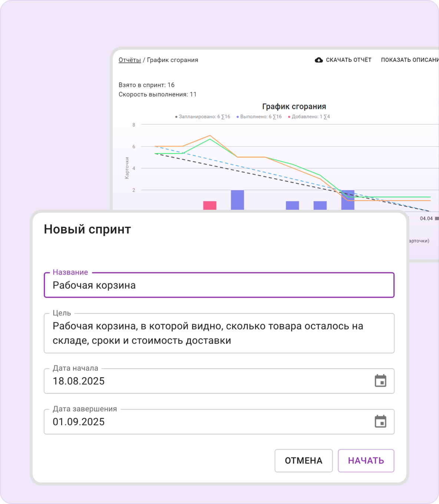The image size is (439, 504).
Task: Open the calendar picker for Дата завершения
Action: pyautogui.click(x=380, y=422)
